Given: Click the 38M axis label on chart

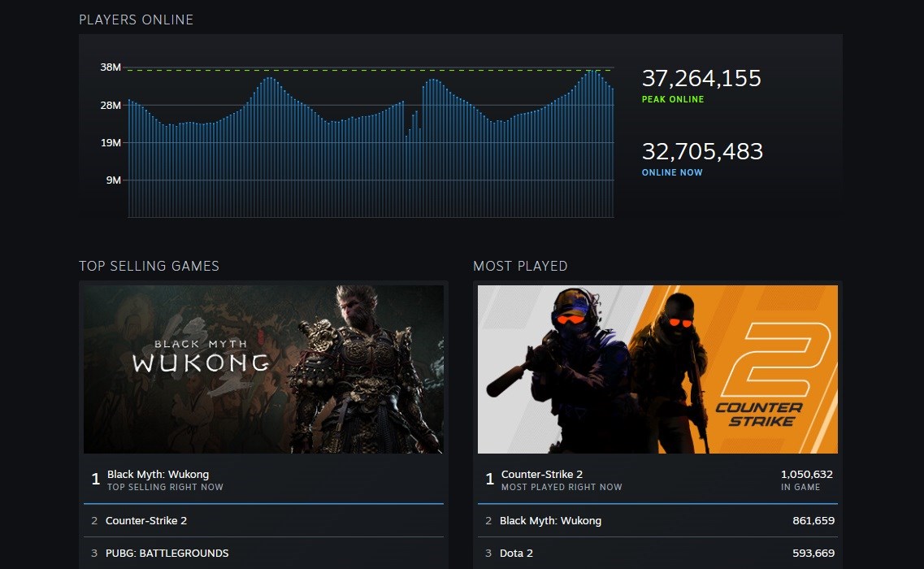Looking at the screenshot, I should tap(111, 67).
